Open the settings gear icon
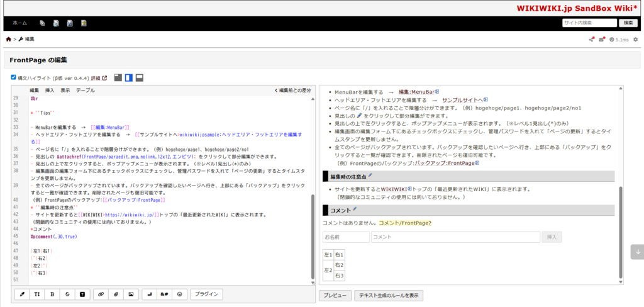This screenshot has height=307, width=644. tap(636, 40)
